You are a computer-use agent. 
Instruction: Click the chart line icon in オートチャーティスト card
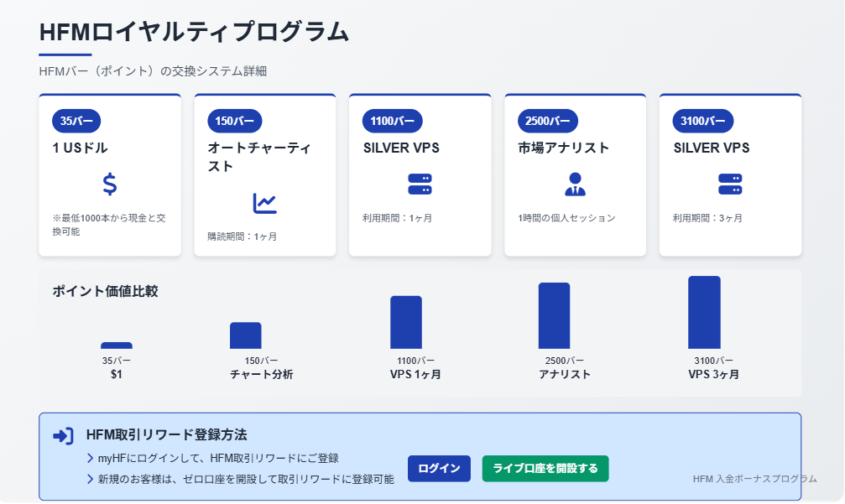pos(264,203)
